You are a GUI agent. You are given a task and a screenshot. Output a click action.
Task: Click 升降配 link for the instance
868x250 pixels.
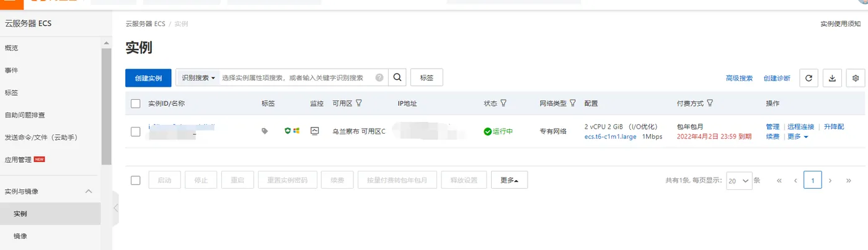click(834, 127)
